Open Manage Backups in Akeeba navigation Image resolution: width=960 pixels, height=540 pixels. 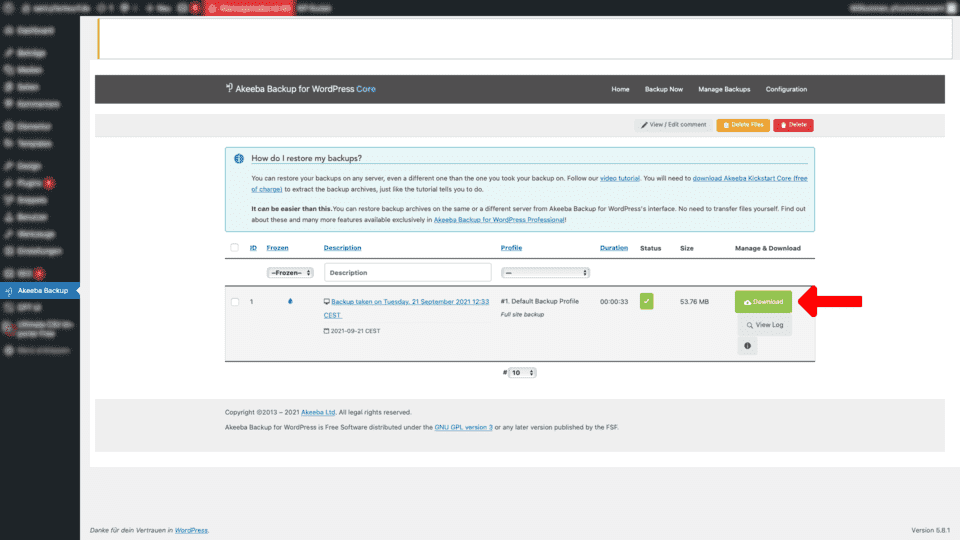(724, 89)
